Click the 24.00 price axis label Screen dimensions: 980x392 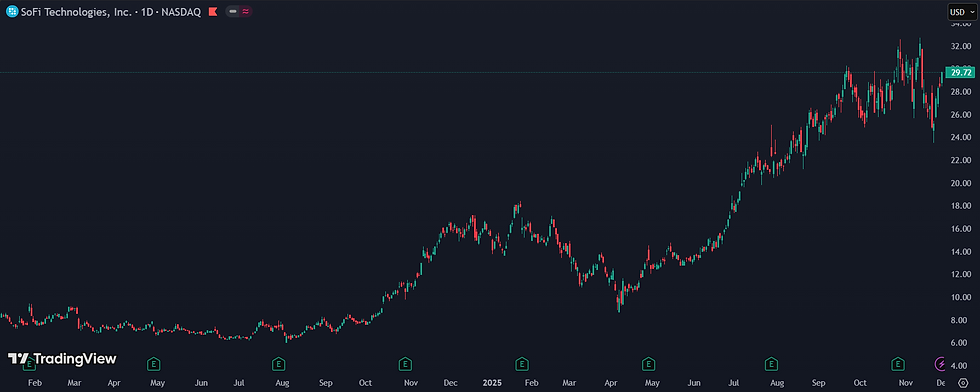(960, 138)
